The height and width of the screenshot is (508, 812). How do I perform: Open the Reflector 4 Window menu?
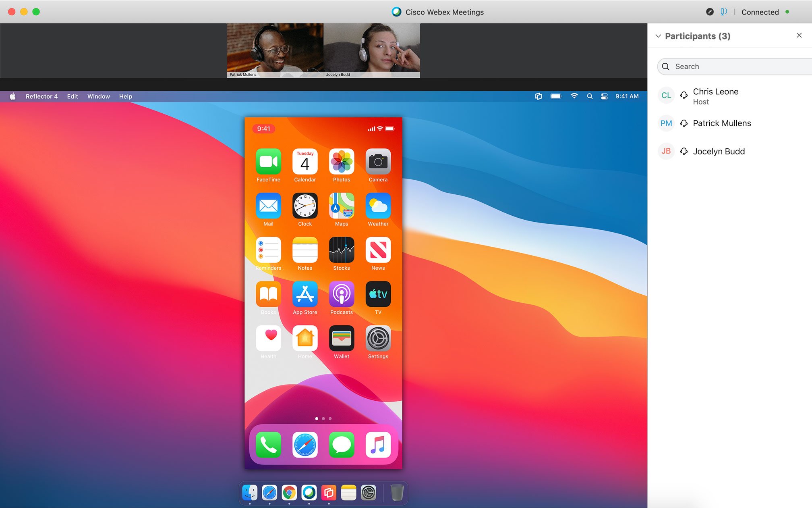[x=98, y=96]
